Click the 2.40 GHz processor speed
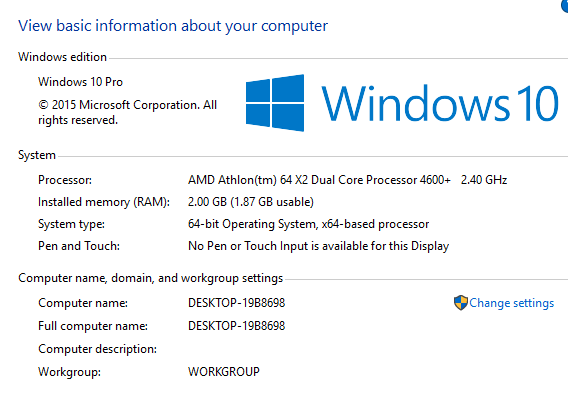568x396 pixels. (484, 180)
